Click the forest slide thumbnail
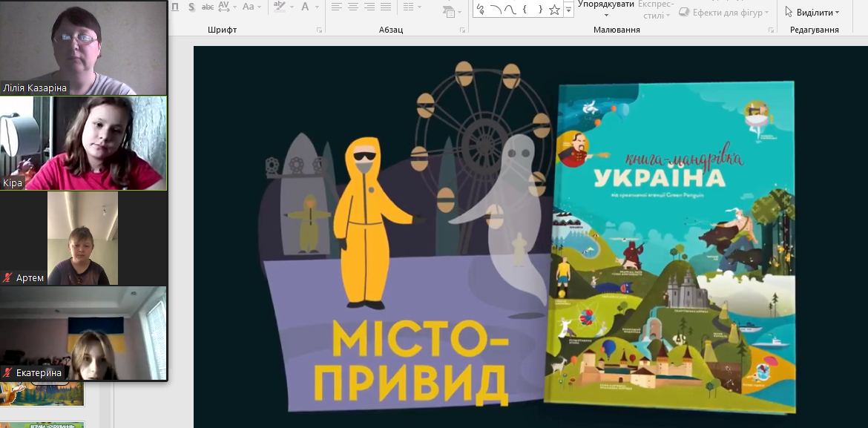The width and height of the screenshot is (868, 428). (42, 393)
